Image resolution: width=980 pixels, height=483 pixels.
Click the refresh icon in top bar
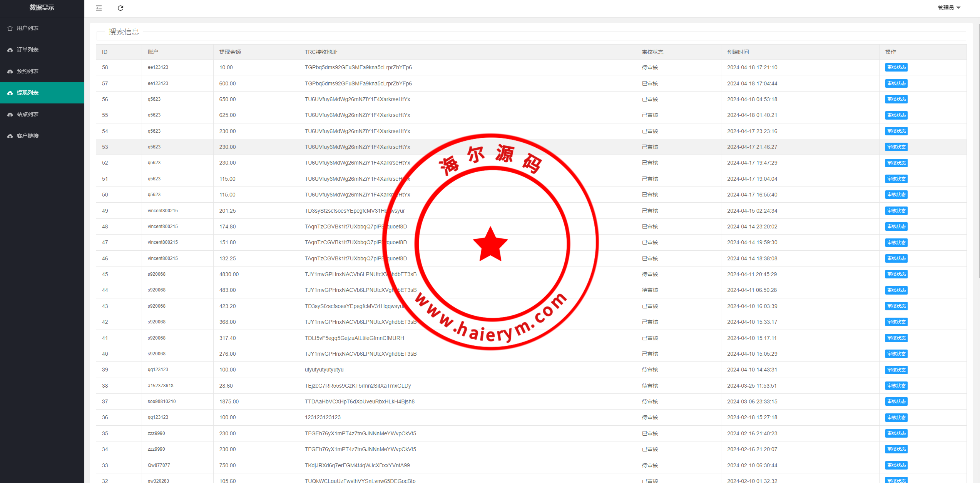pyautogui.click(x=120, y=8)
